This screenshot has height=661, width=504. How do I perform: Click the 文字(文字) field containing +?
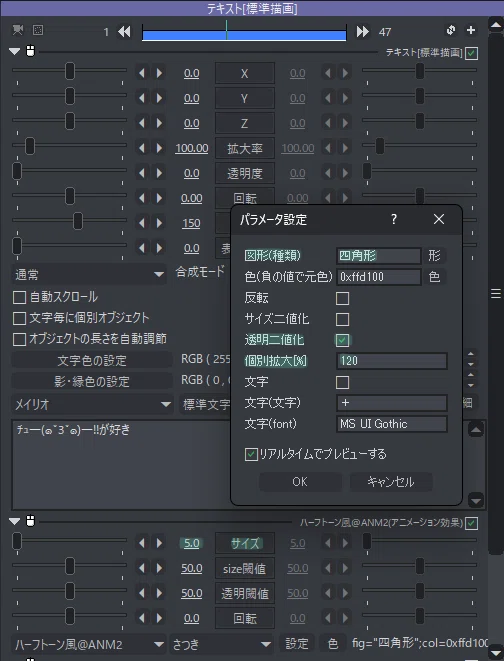tap(392, 403)
